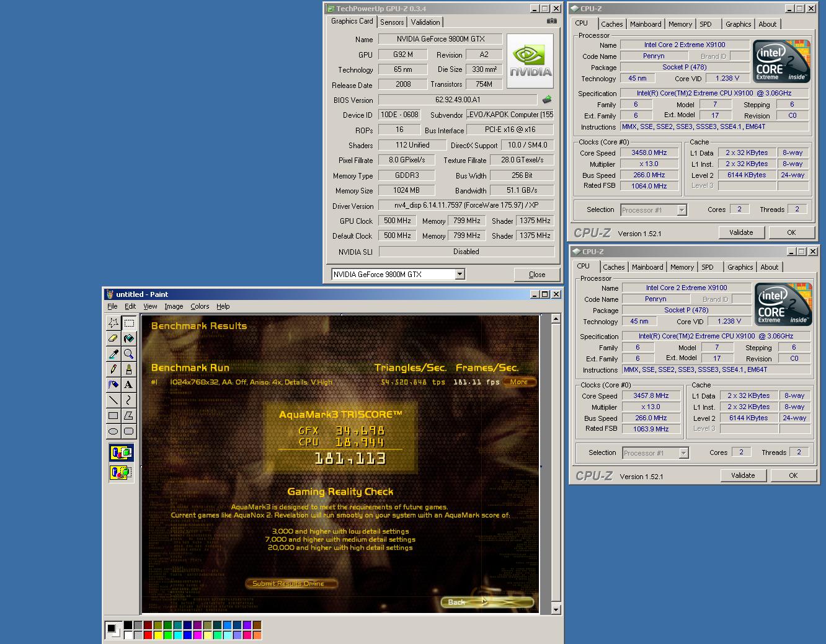The image size is (826, 644).
Task: Select the Text tool marked A
Action: click(128, 384)
